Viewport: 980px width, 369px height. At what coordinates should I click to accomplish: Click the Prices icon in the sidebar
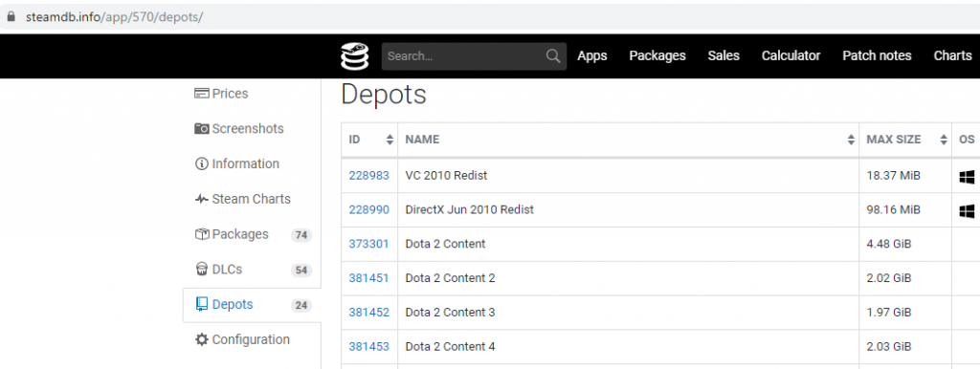pos(201,94)
